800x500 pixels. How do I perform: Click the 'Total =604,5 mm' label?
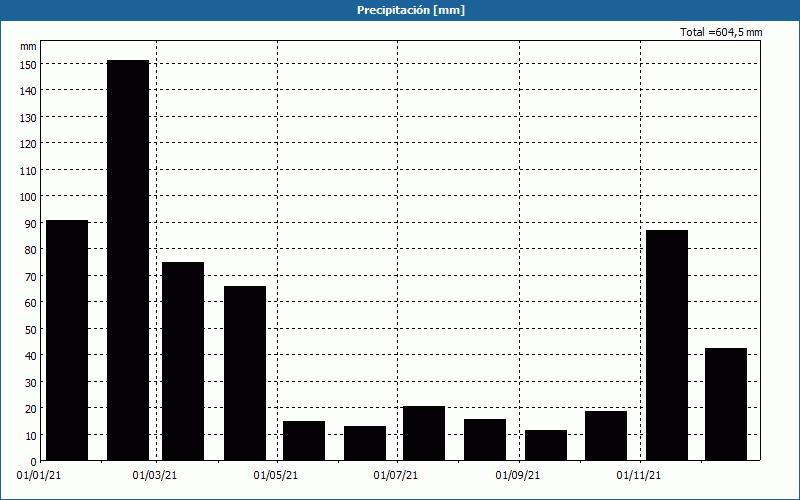click(721, 32)
